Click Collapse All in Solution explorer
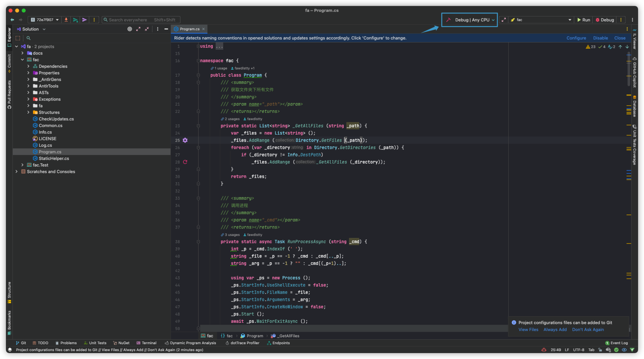The image size is (644, 359). [147, 29]
